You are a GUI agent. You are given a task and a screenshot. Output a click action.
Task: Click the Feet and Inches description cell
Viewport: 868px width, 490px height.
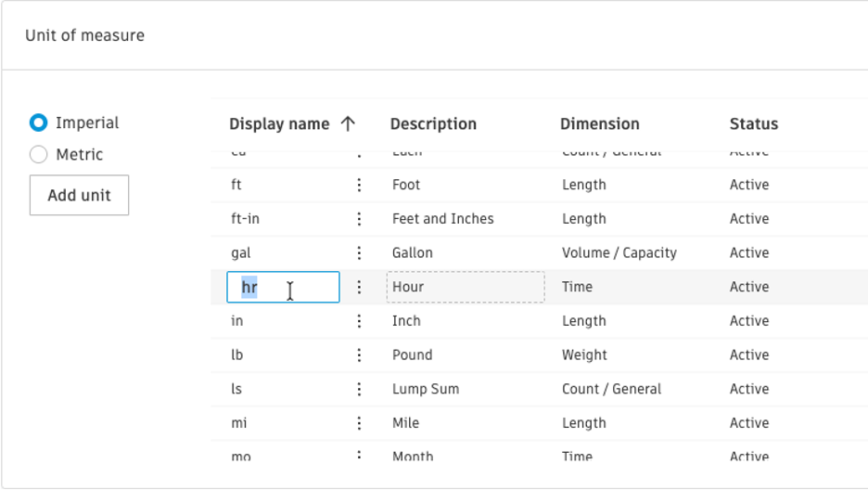tap(442, 219)
